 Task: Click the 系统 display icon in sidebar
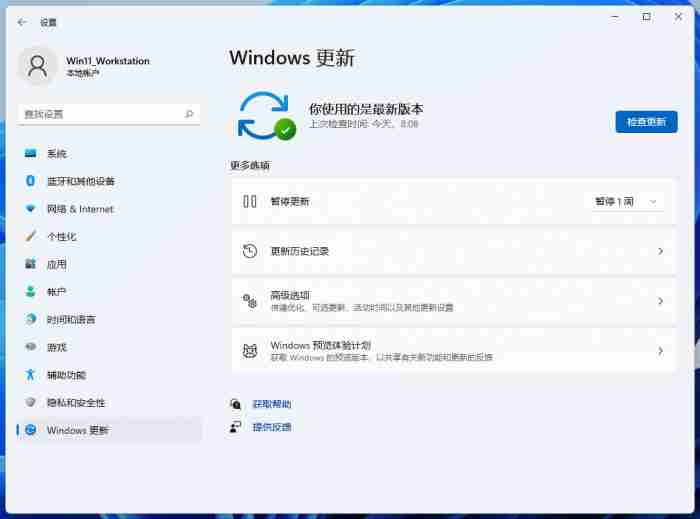tap(30, 154)
